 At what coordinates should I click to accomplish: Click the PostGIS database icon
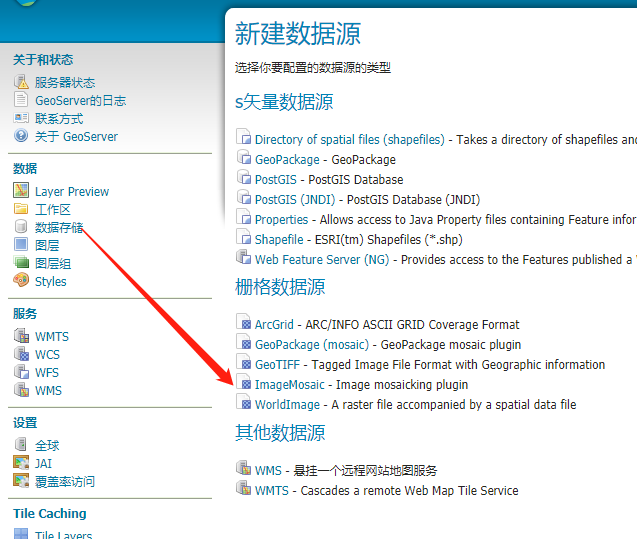tap(244, 178)
